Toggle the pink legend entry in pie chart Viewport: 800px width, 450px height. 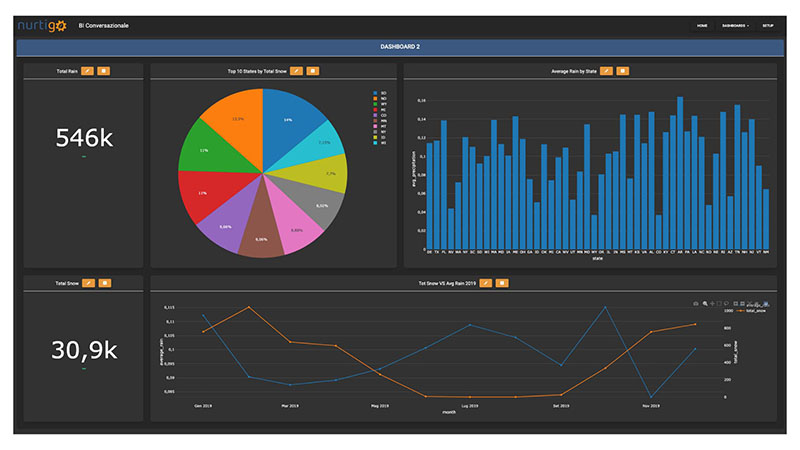click(380, 126)
